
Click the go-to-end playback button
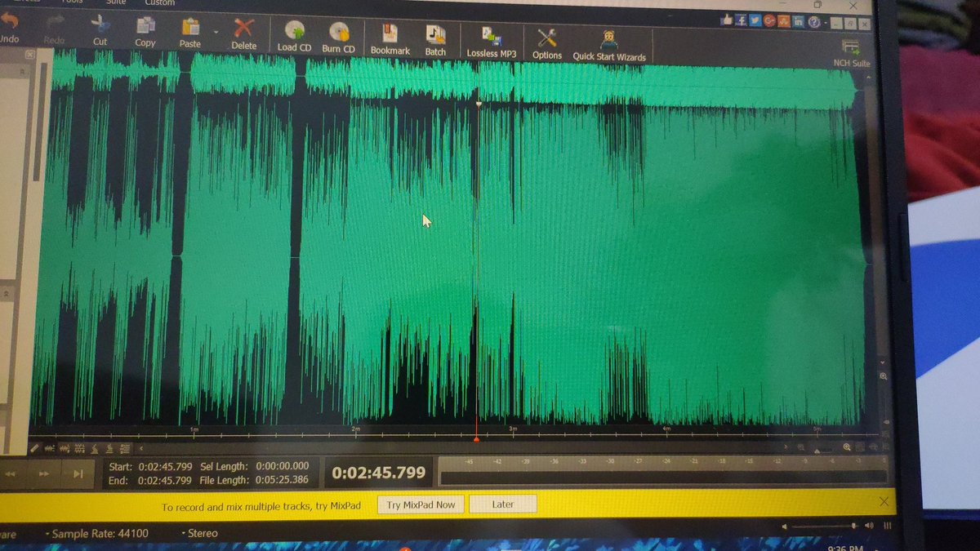[x=78, y=473]
